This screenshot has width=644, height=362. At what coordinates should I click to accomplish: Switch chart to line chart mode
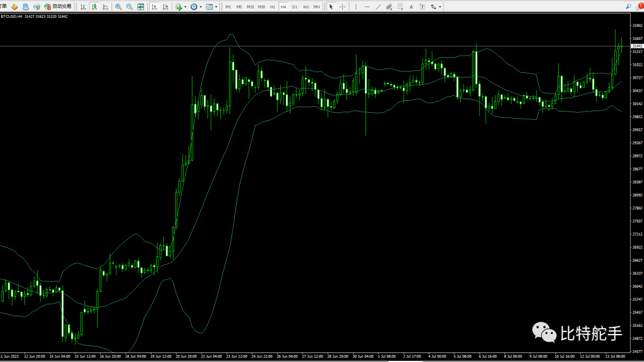pyautogui.click(x=106, y=7)
